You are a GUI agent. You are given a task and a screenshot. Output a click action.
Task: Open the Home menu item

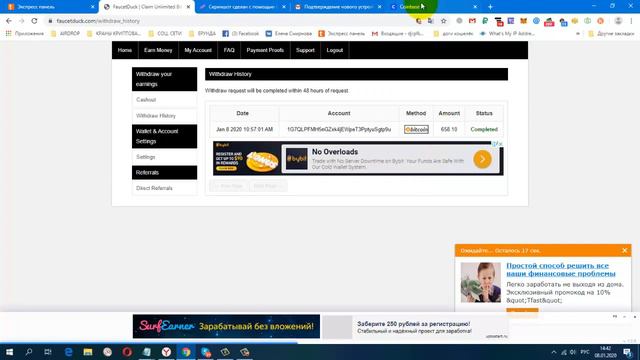pyautogui.click(x=124, y=50)
